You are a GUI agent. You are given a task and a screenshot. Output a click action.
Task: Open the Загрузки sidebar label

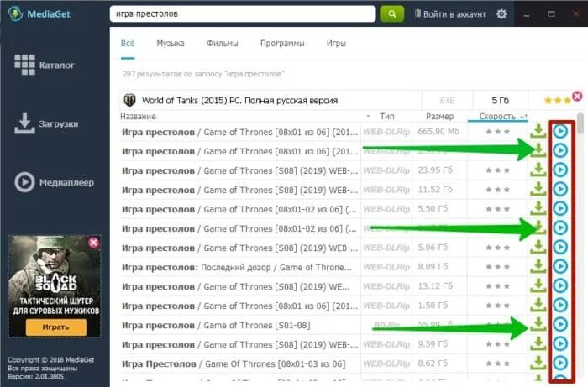(x=59, y=123)
